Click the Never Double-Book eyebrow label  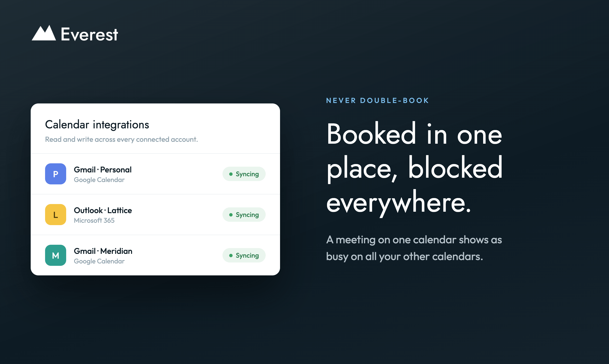pyautogui.click(x=377, y=101)
